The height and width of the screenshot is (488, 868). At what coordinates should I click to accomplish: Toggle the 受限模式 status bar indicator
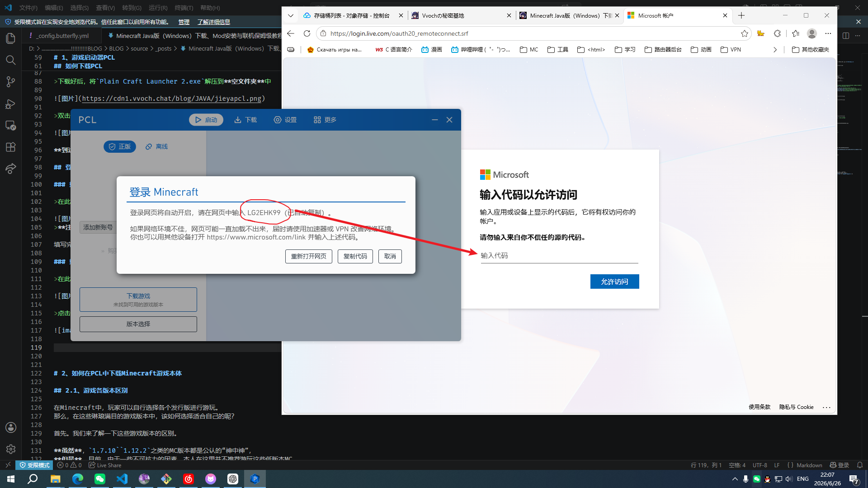click(x=34, y=465)
